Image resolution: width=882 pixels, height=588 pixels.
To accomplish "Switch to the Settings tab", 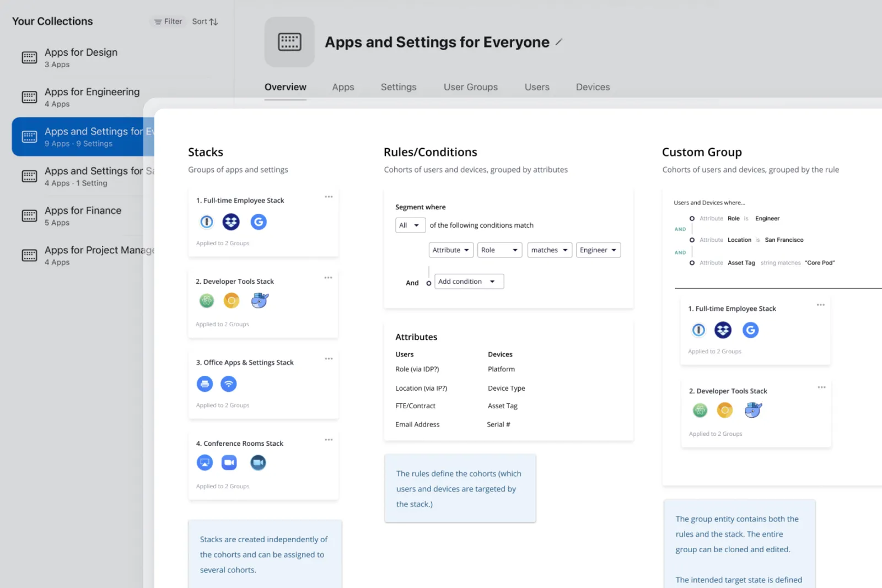I will click(399, 87).
